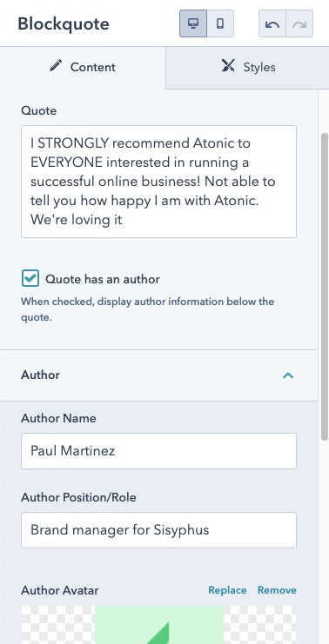
Task: Click into the Quote text area
Action: pyautogui.click(x=158, y=182)
